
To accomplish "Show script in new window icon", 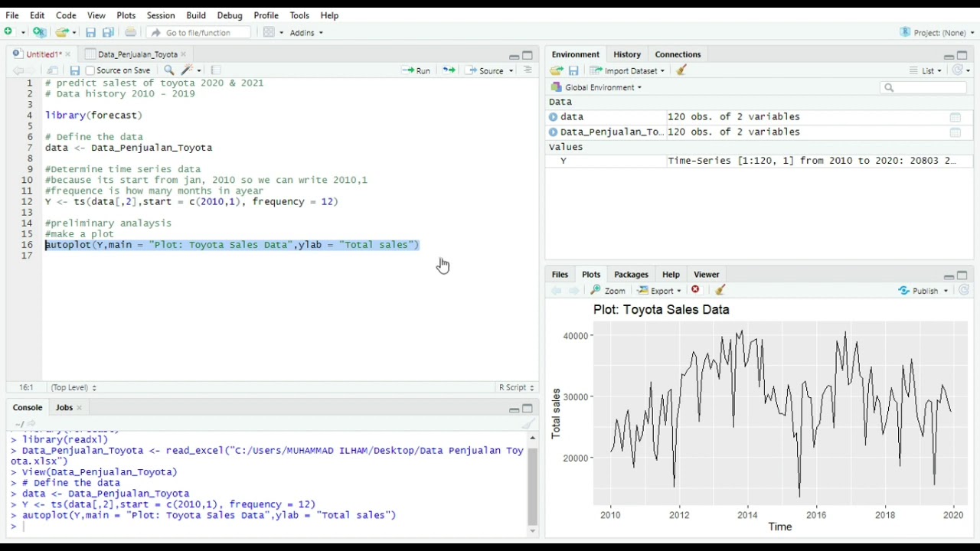I will pyautogui.click(x=53, y=70).
